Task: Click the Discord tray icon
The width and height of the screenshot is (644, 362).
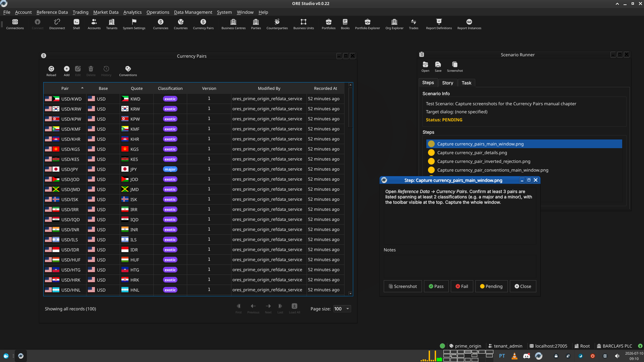Action: tap(527, 356)
